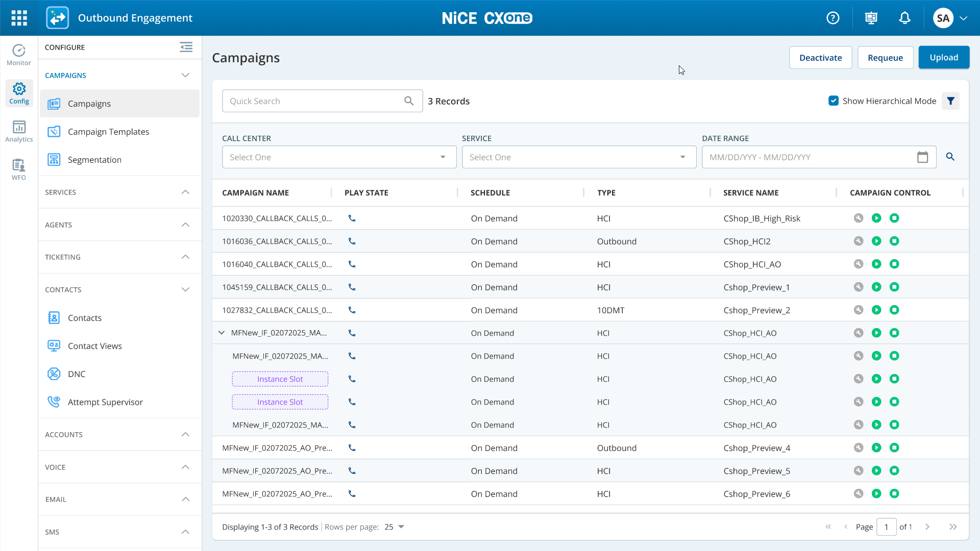Click the Requeue button
The height and width of the screenshot is (551, 980).
click(x=885, y=58)
